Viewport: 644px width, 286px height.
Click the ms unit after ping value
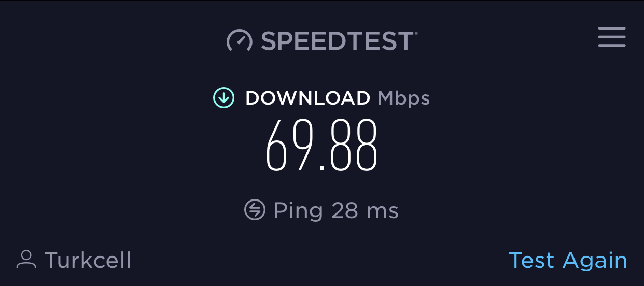[x=383, y=212]
